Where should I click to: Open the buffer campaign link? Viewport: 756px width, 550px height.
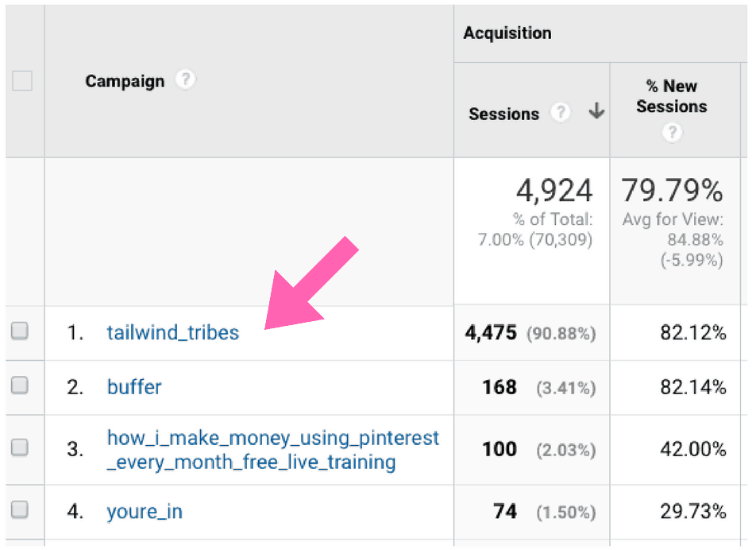tap(134, 387)
